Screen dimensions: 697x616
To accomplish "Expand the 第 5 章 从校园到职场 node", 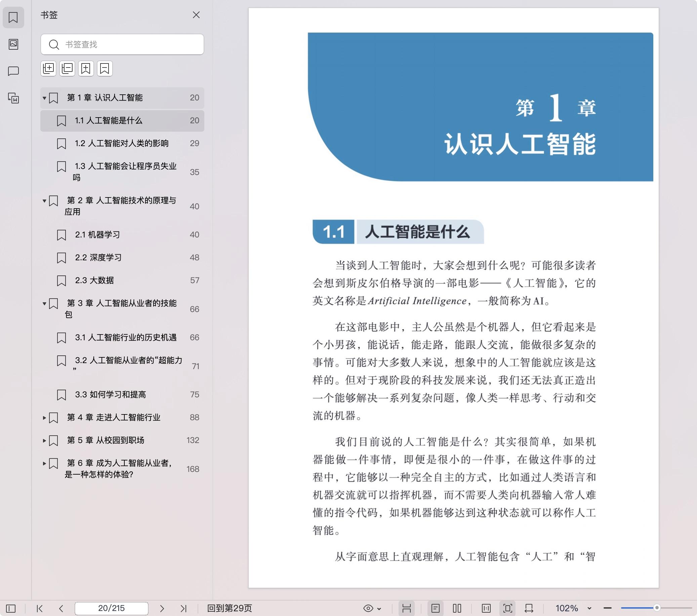I will tap(44, 440).
